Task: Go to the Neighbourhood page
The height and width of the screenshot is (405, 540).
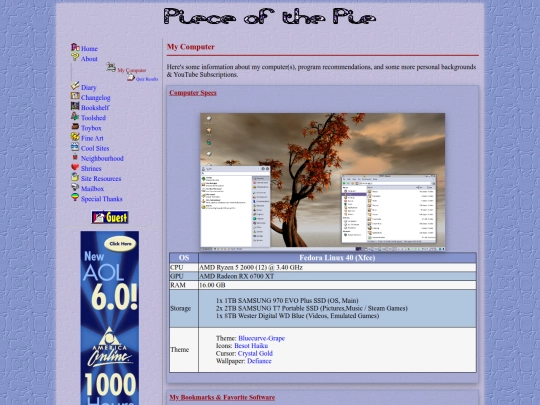Action: (102, 158)
